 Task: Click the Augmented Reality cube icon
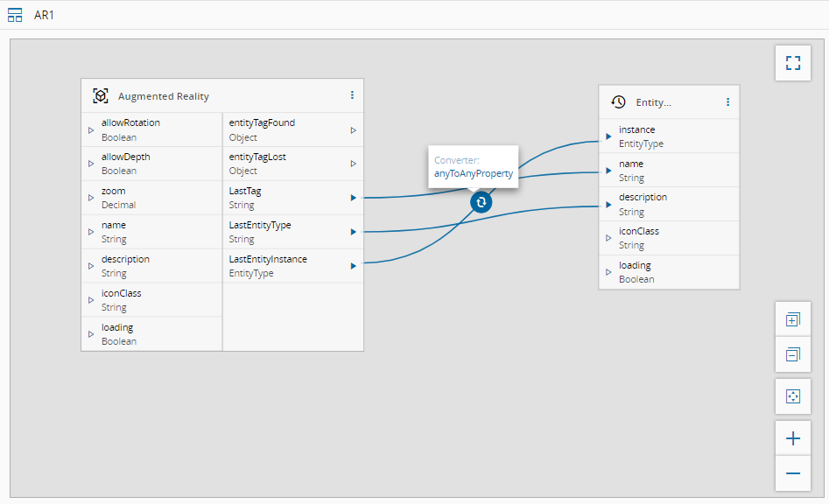click(101, 96)
